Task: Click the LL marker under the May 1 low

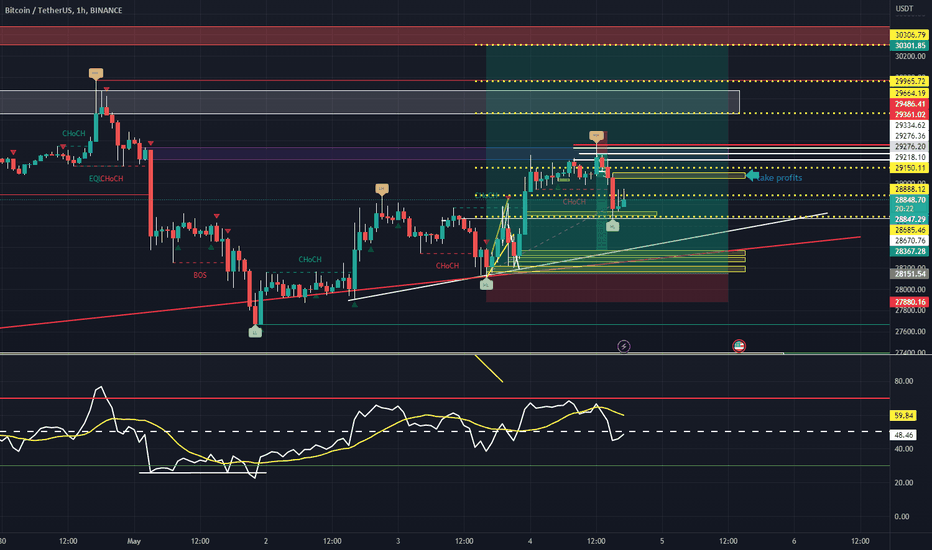Action: click(x=255, y=332)
